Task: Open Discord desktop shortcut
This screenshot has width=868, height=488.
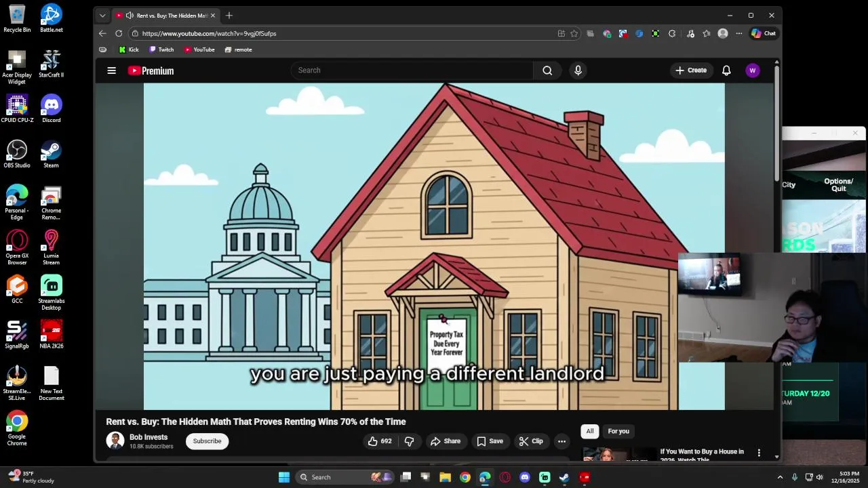Action: click(x=51, y=108)
